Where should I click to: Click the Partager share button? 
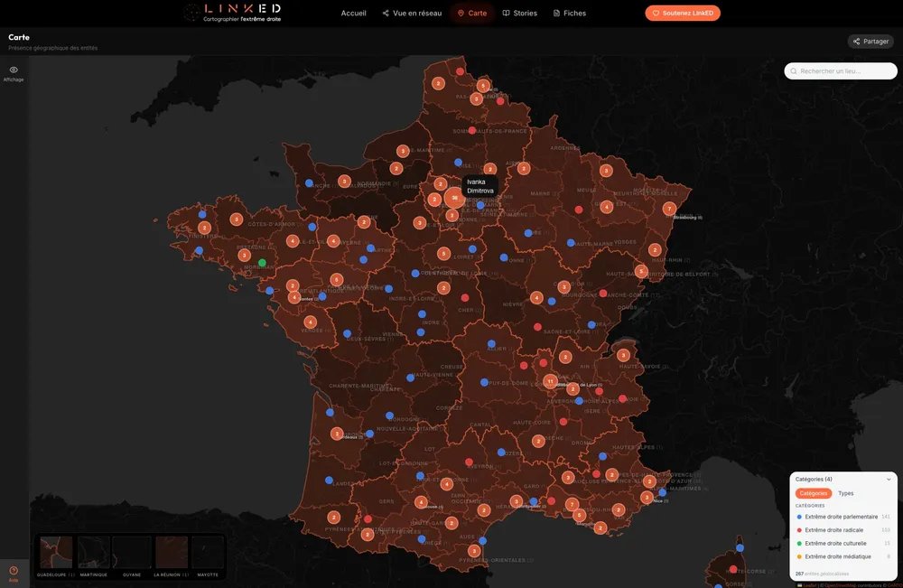tap(870, 41)
